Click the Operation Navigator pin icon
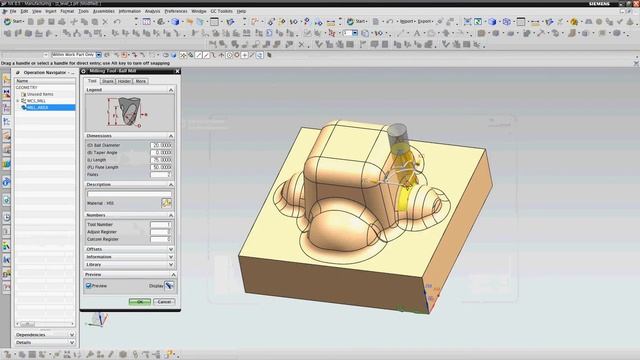Image resolution: width=640 pixels, height=360 pixels. 18,73
